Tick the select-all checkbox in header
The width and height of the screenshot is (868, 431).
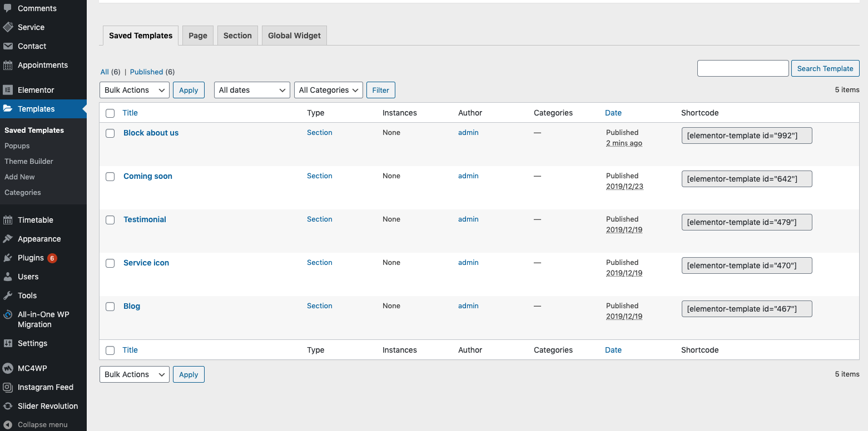click(110, 113)
